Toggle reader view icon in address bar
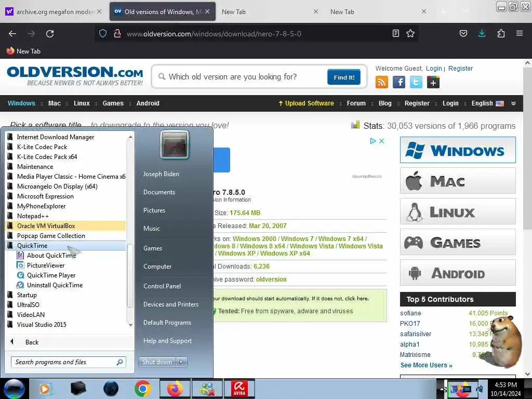The height and width of the screenshot is (399, 532). point(395,33)
